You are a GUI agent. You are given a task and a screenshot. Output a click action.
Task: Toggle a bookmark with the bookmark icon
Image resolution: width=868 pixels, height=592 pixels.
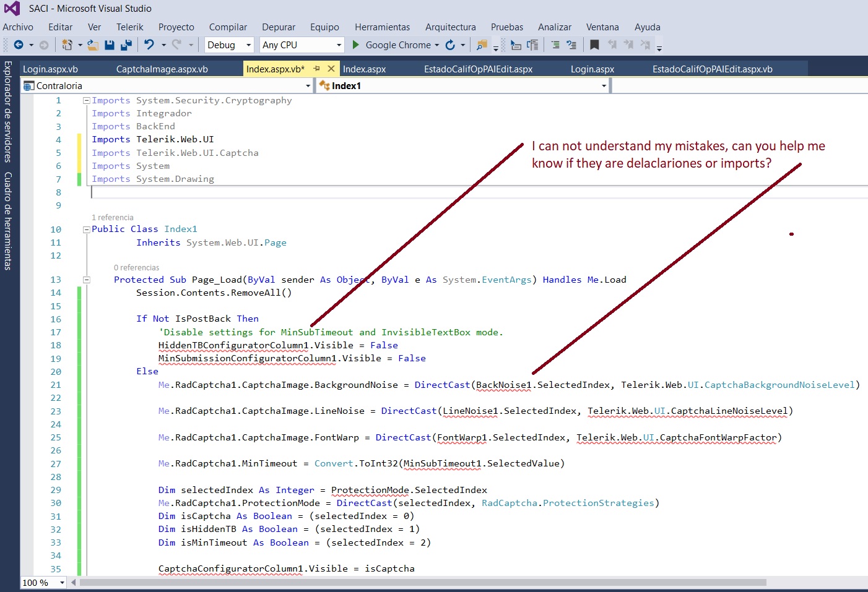click(x=594, y=45)
